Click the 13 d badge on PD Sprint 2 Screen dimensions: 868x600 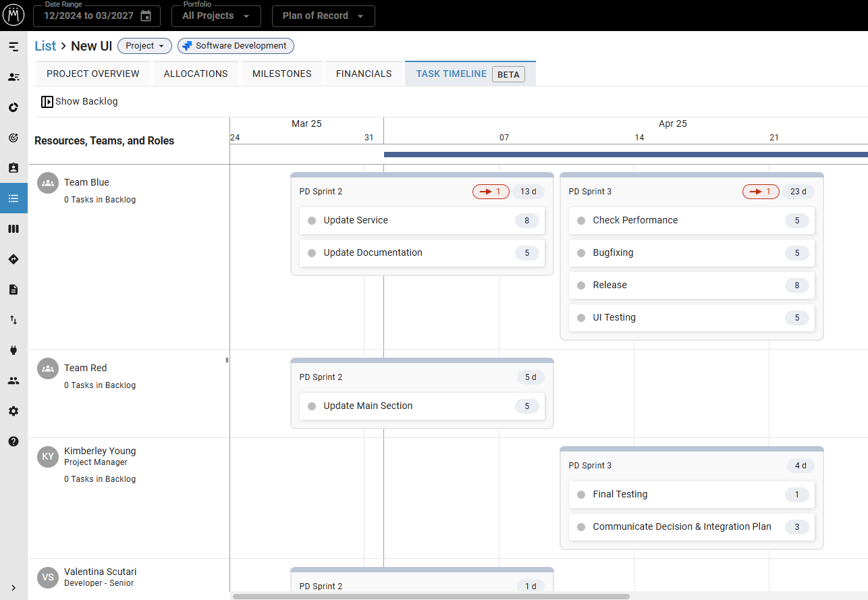coord(528,192)
